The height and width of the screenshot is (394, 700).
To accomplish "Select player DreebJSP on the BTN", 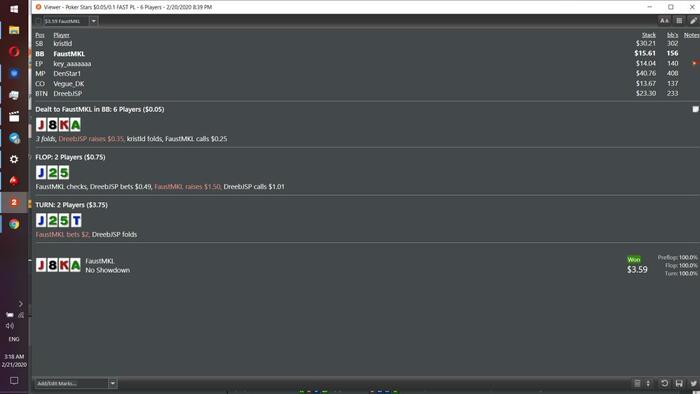I will point(68,93).
